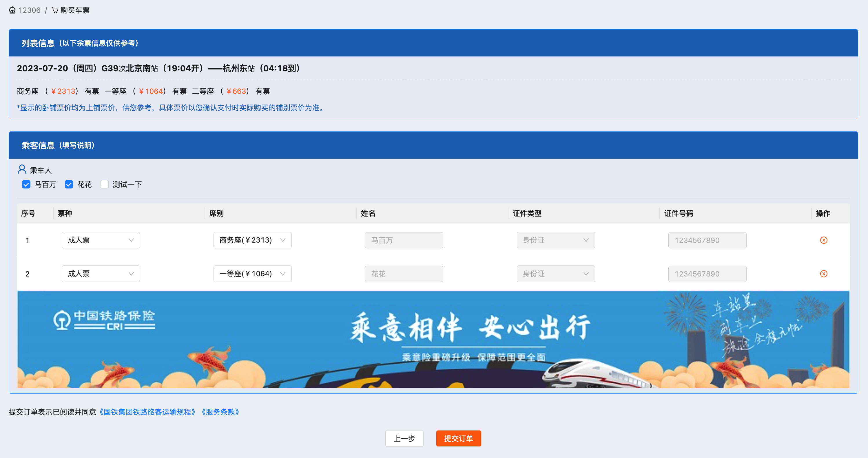Go back with 上一步 button
Screen dimensions: 868x458
coord(404,439)
